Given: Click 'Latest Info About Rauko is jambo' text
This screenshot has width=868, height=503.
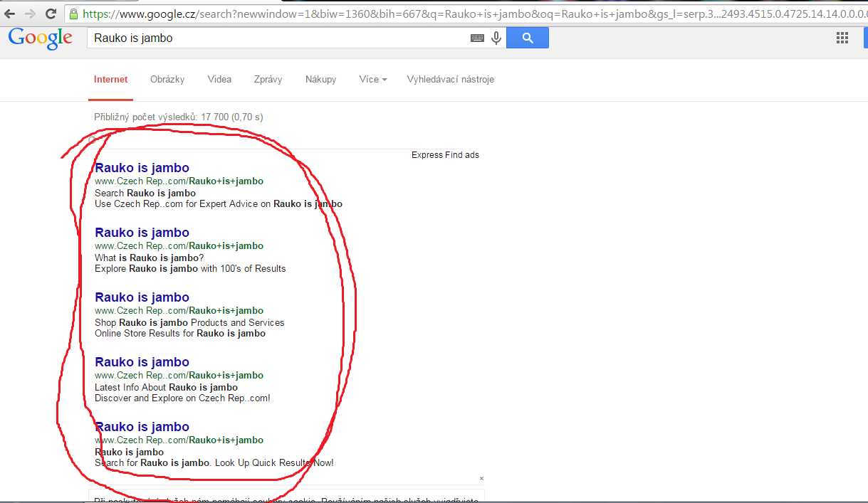Looking at the screenshot, I should coord(166,388).
